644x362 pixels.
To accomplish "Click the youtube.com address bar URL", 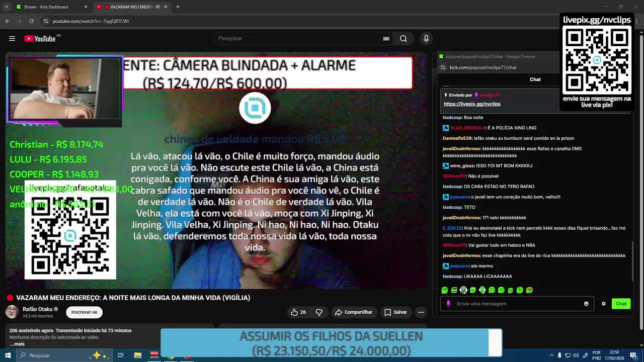I will pos(91,21).
